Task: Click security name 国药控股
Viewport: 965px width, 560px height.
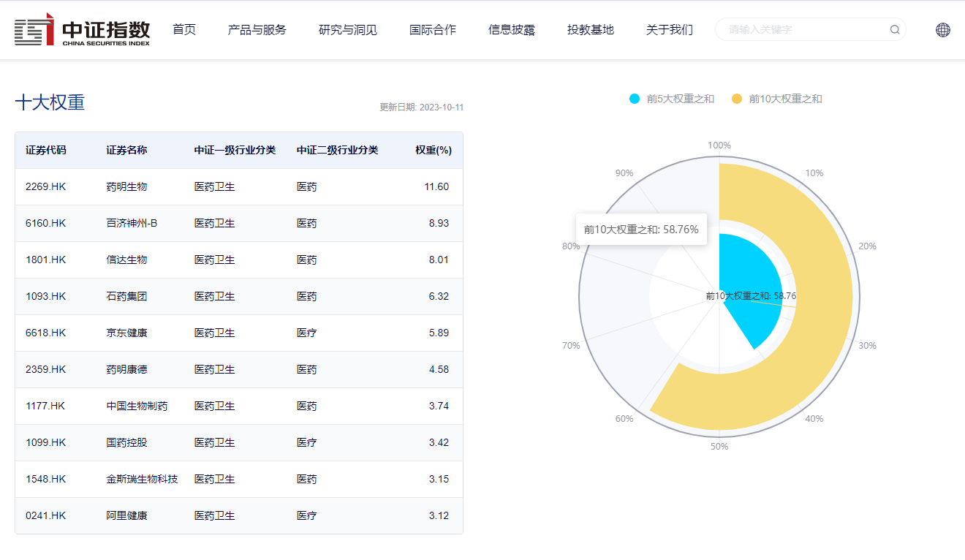Action: 126,442
